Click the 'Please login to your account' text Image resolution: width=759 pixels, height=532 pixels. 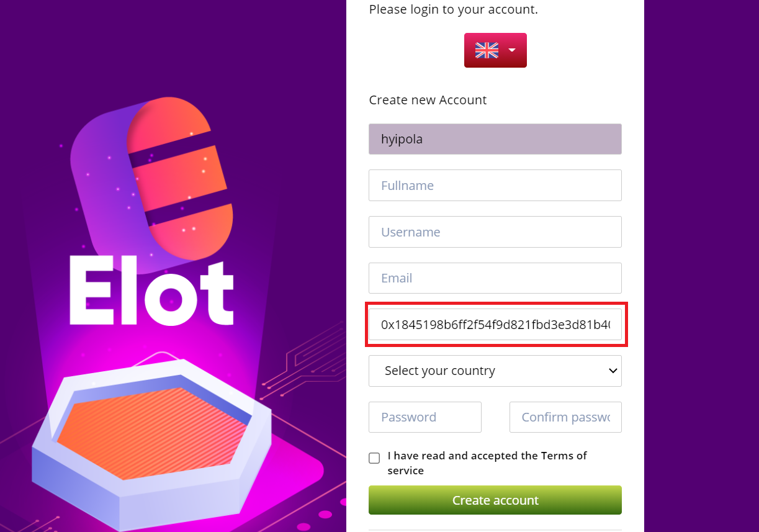tap(453, 9)
